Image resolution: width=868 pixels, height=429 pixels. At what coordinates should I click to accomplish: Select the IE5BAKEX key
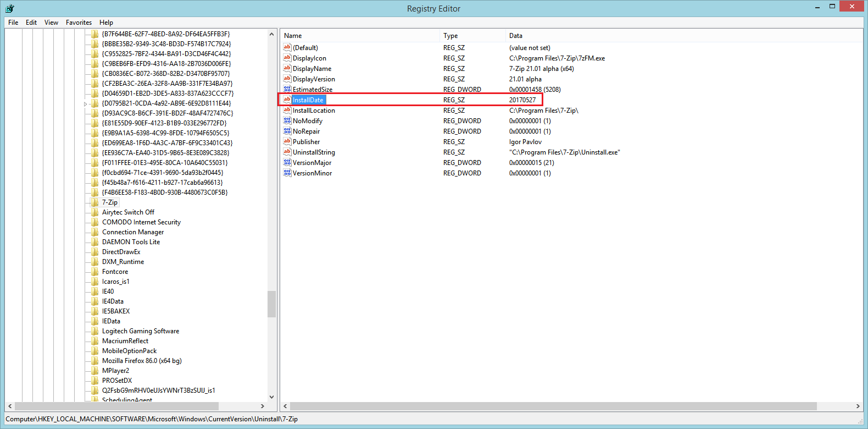[116, 311]
